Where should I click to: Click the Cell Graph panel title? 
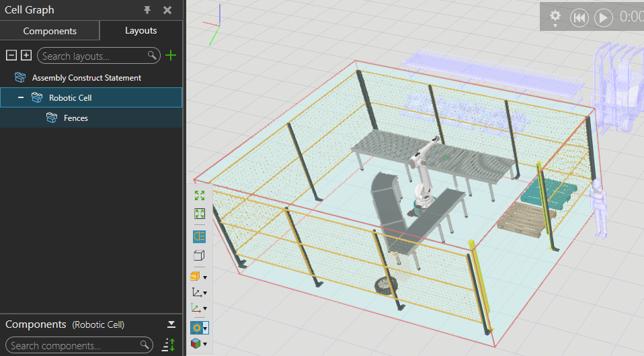point(29,10)
